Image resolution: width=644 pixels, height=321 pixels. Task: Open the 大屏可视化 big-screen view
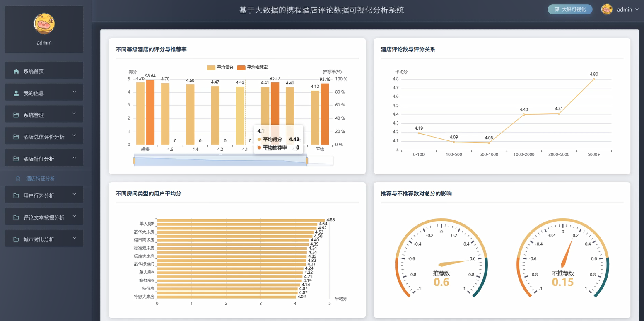point(570,10)
